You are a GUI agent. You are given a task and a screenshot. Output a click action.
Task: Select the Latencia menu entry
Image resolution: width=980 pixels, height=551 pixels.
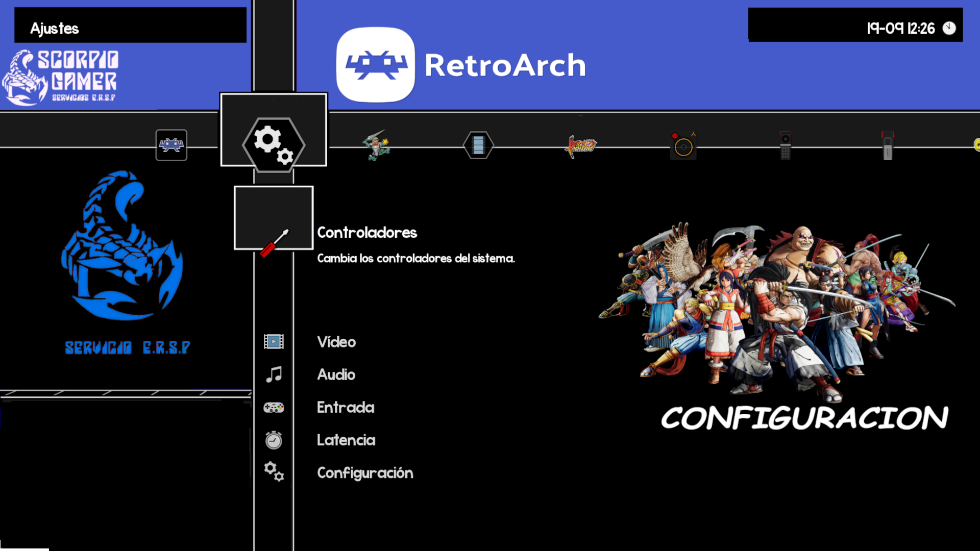tap(346, 440)
